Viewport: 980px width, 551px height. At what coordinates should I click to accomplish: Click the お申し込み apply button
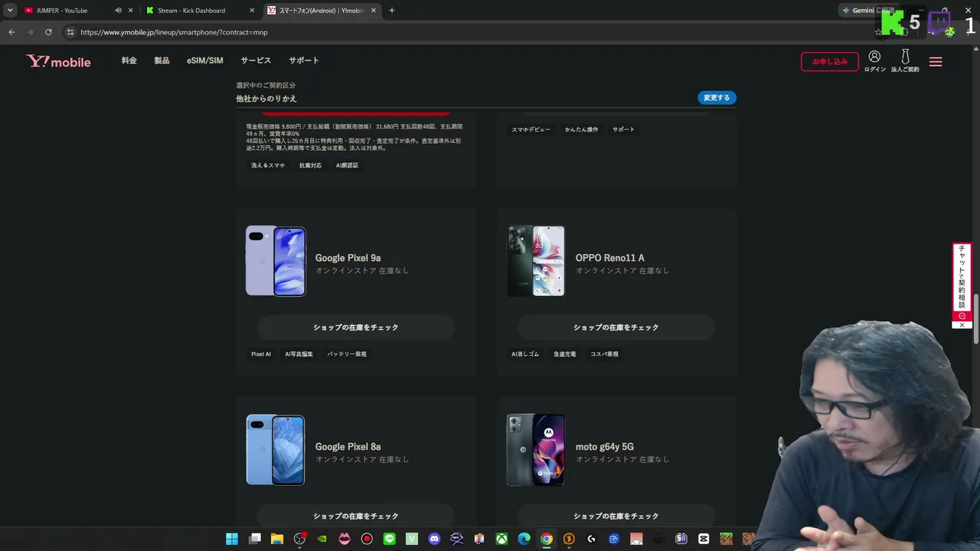coord(830,61)
